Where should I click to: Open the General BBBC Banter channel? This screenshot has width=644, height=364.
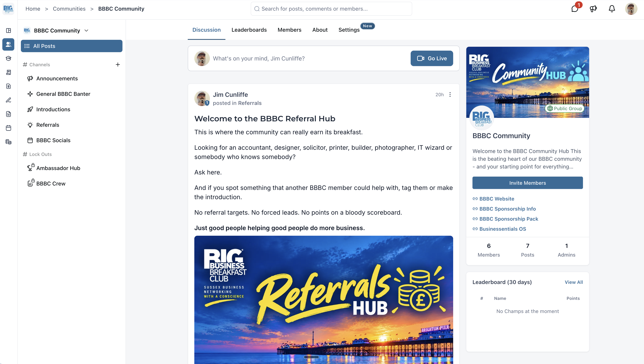pyautogui.click(x=63, y=94)
